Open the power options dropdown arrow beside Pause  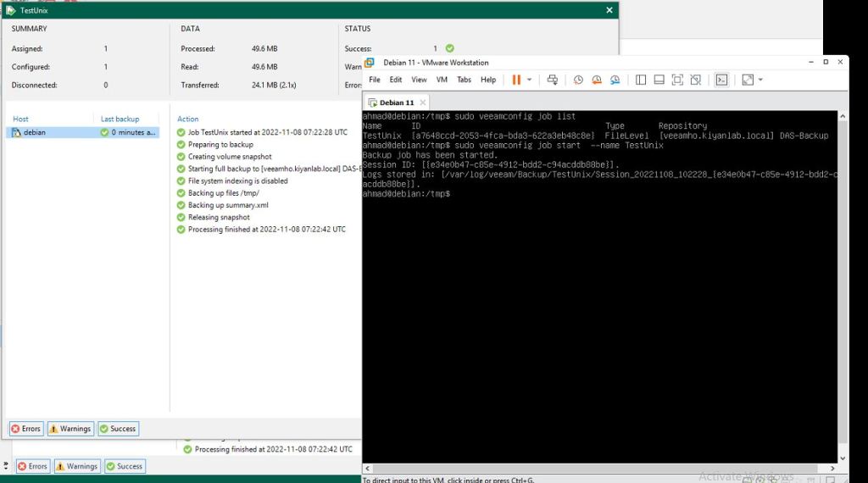[x=530, y=80]
